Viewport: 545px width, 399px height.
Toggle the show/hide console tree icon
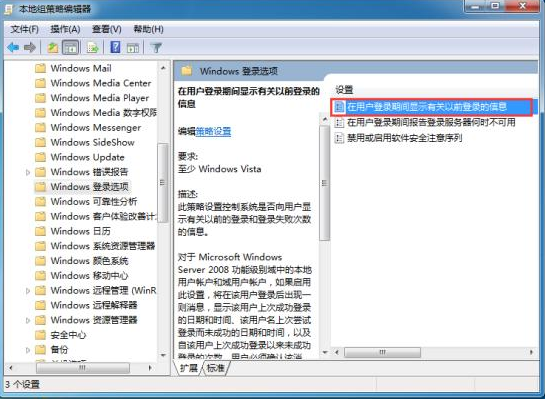[70, 48]
